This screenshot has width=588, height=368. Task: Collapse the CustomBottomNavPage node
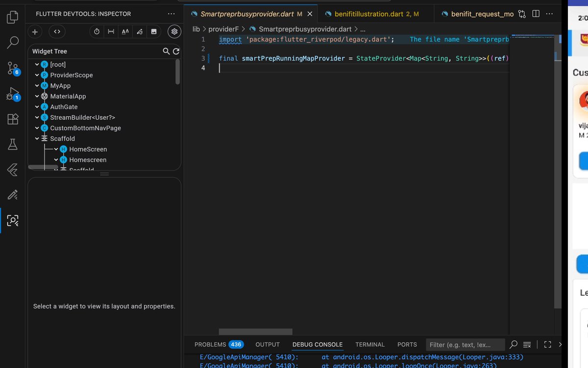click(x=37, y=128)
